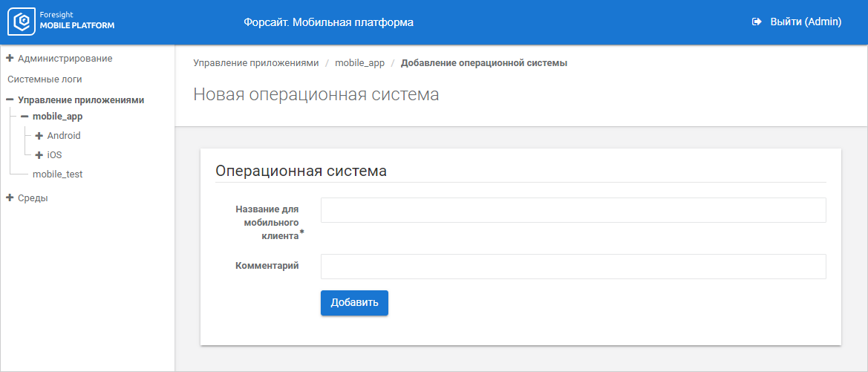
Task: Select mobile_test in the sidebar tree
Action: pos(57,174)
